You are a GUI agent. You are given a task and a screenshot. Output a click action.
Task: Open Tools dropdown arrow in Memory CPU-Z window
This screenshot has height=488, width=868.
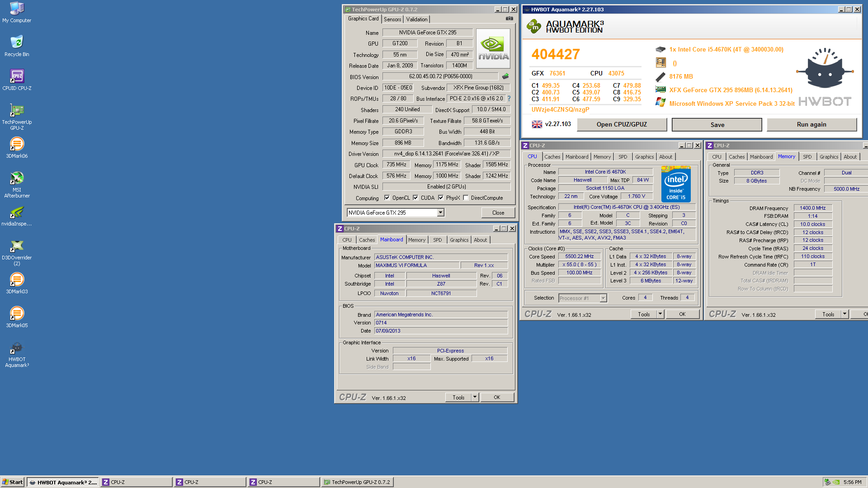(844, 314)
